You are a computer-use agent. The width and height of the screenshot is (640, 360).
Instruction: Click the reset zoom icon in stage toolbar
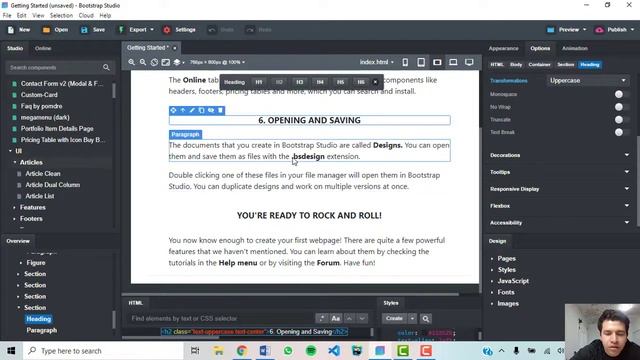pyautogui.click(x=154, y=62)
